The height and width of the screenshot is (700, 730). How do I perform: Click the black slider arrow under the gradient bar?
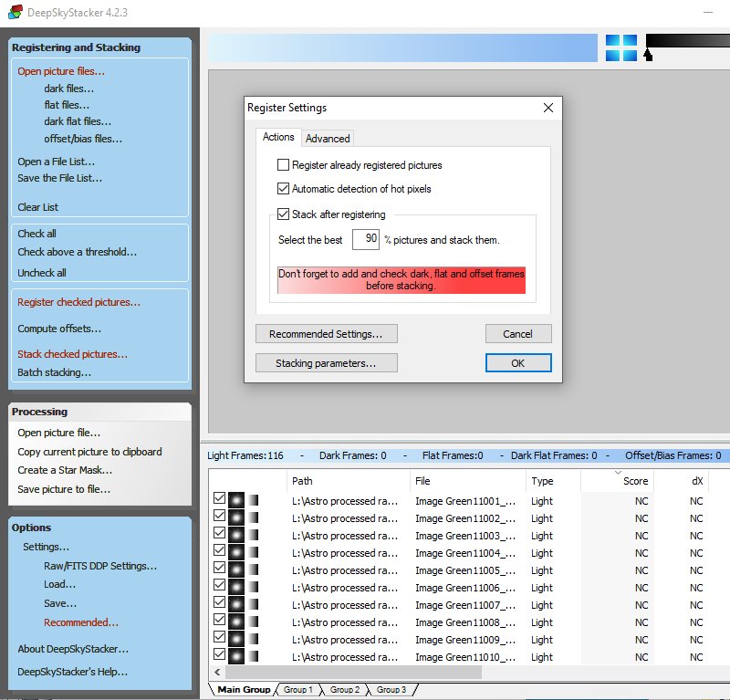click(x=648, y=55)
